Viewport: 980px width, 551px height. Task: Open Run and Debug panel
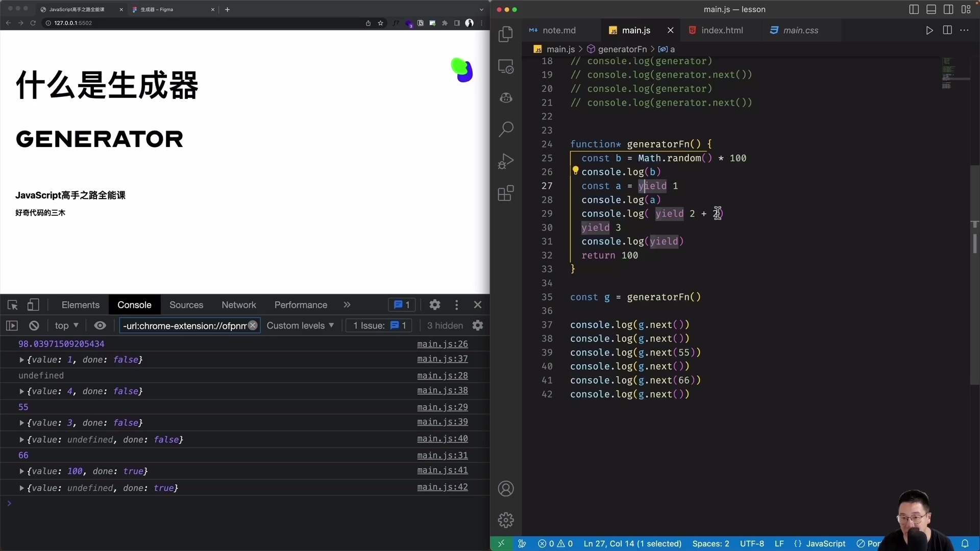point(506,161)
